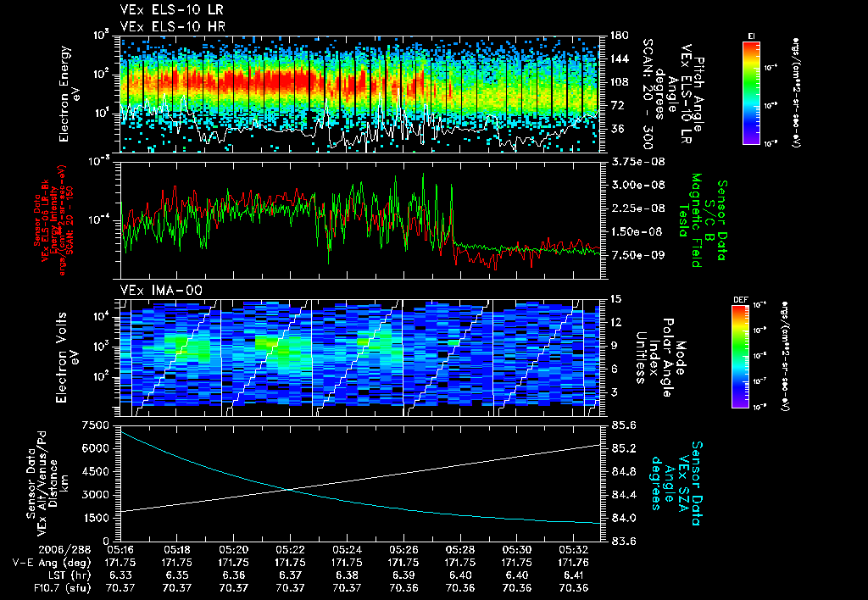Select the 'VEx ELS-10 HR' plot title
The width and height of the screenshot is (868, 600).
(x=173, y=26)
